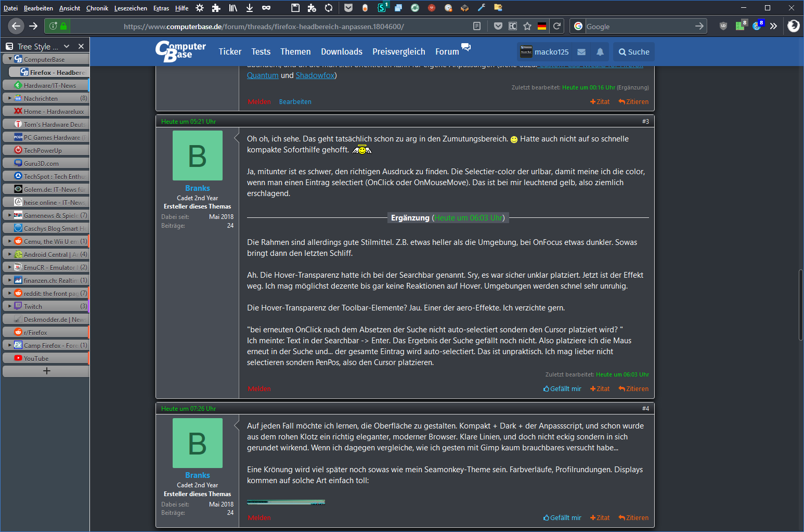
Task: Expand the Cemu, the Wii U emulator tab group
Action: tap(10, 241)
